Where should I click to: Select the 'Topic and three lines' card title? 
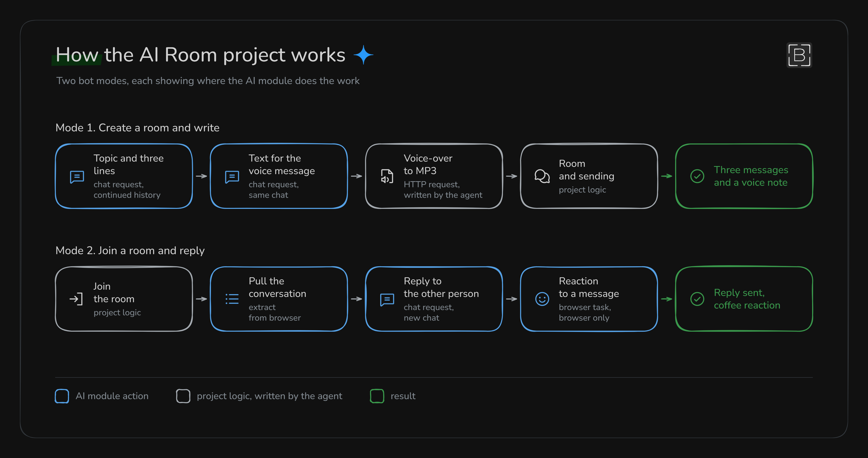pyautogui.click(x=128, y=164)
